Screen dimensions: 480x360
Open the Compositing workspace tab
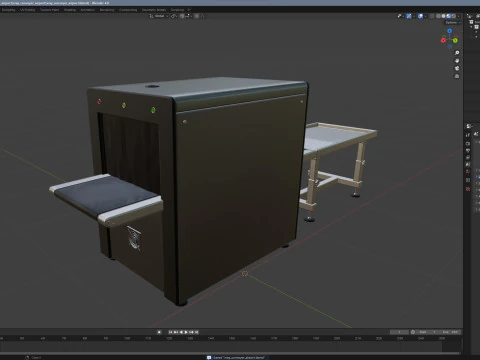pyautogui.click(x=128, y=10)
